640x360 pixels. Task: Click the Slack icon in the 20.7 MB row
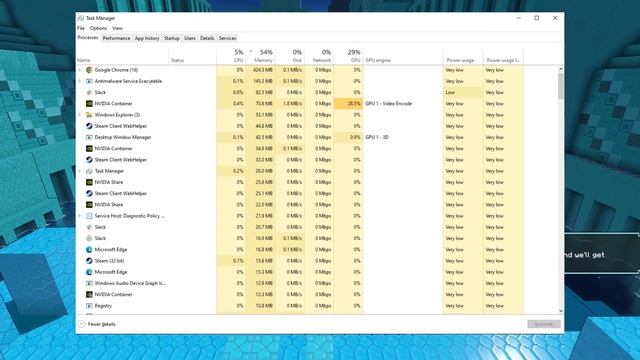coord(89,227)
